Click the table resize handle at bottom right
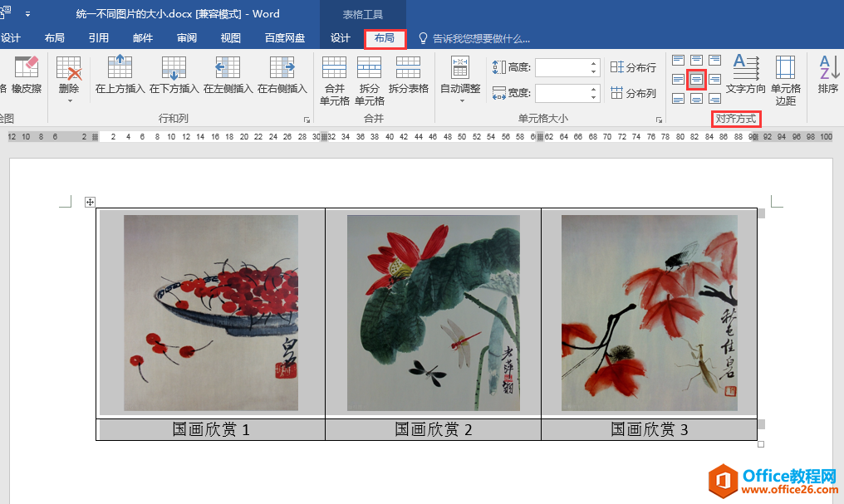The height and width of the screenshot is (504, 844). (x=761, y=444)
